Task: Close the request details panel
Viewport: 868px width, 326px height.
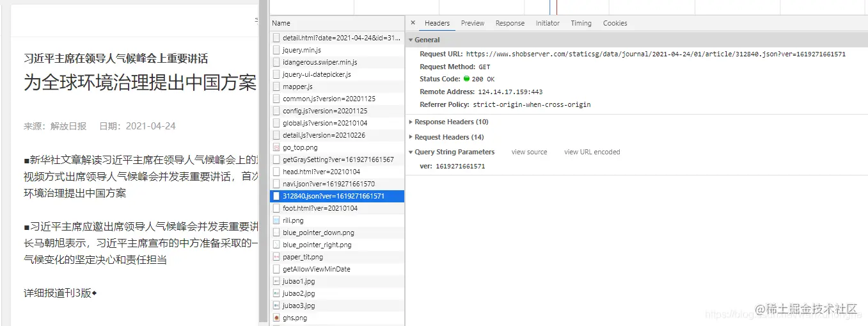Action: pos(413,23)
